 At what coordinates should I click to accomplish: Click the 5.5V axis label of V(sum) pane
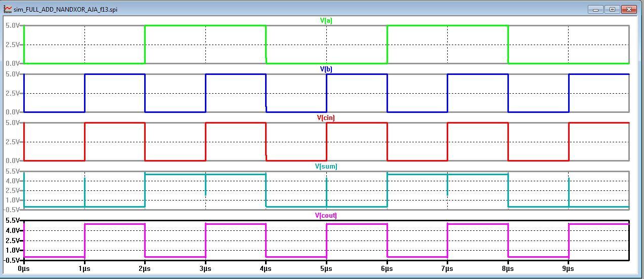pos(13,172)
